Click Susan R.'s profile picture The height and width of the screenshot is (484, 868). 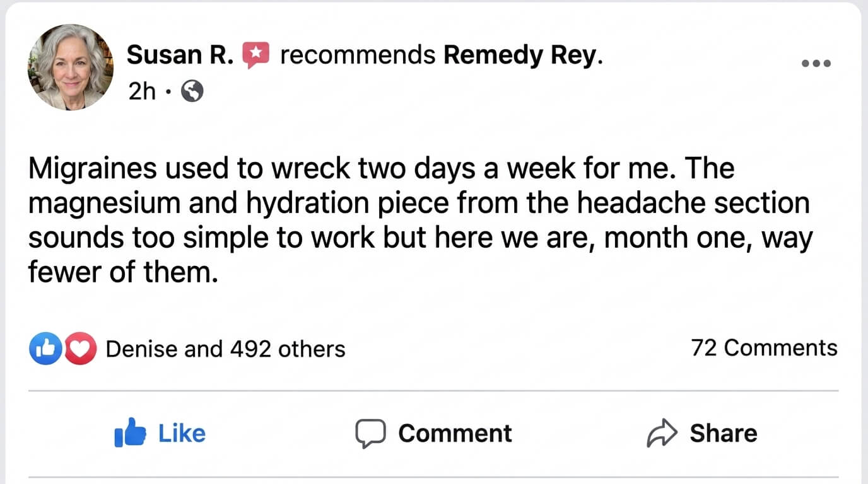[x=71, y=67]
